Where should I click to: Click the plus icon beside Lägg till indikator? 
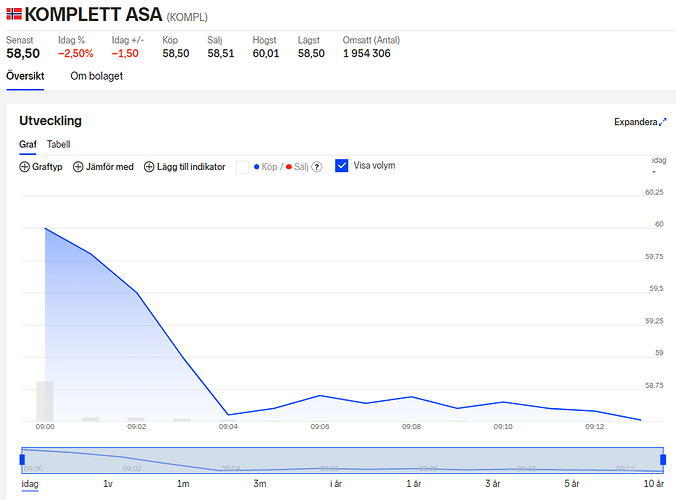[x=149, y=167]
